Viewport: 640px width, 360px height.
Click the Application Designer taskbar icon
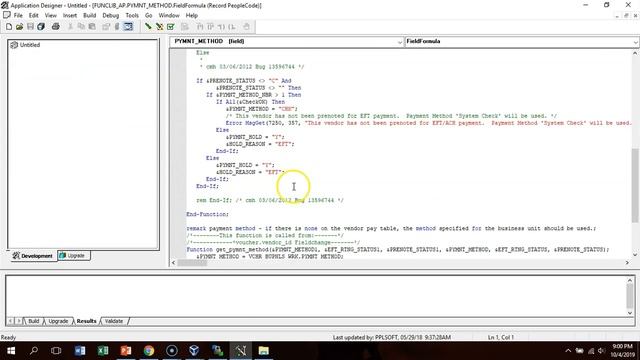[241, 351]
